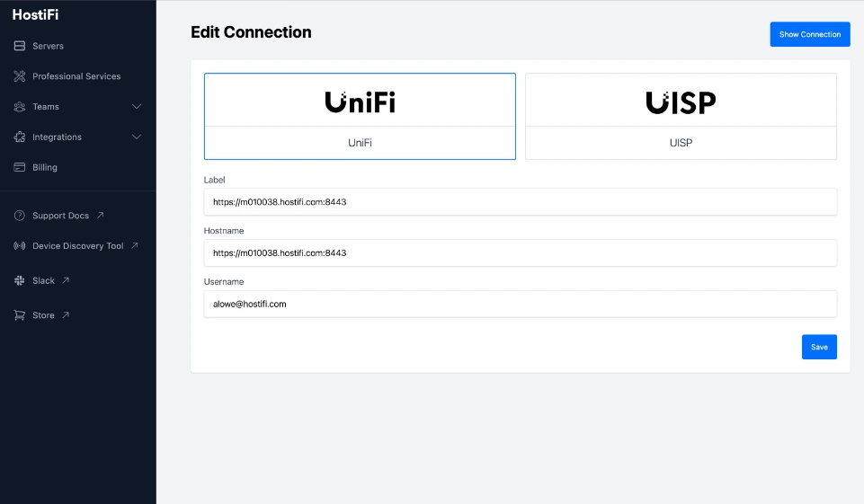The height and width of the screenshot is (504, 864).
Task: Click the UISP logo image
Action: [x=681, y=102]
